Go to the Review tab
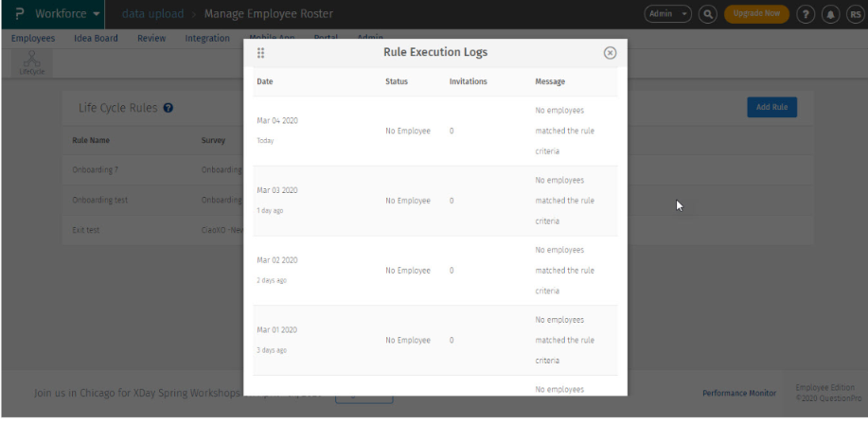The height and width of the screenshot is (423, 868). click(x=151, y=38)
